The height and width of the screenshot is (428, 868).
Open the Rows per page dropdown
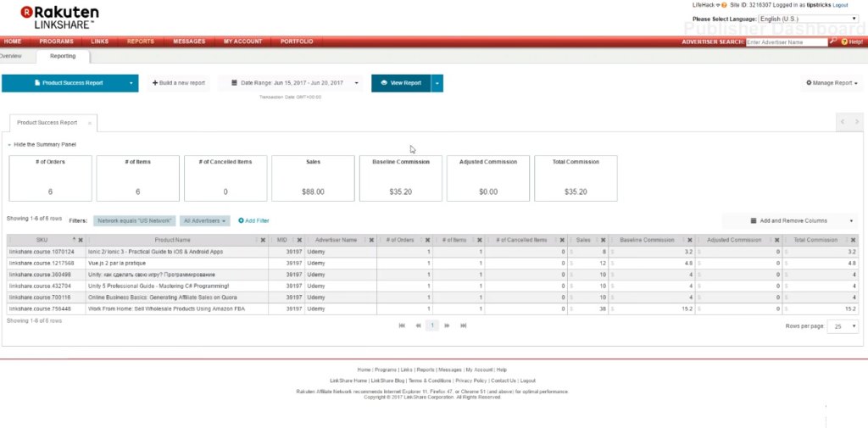coord(841,326)
